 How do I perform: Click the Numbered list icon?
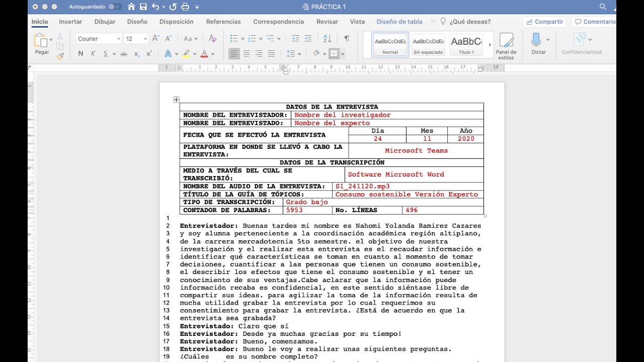pyautogui.click(x=252, y=39)
